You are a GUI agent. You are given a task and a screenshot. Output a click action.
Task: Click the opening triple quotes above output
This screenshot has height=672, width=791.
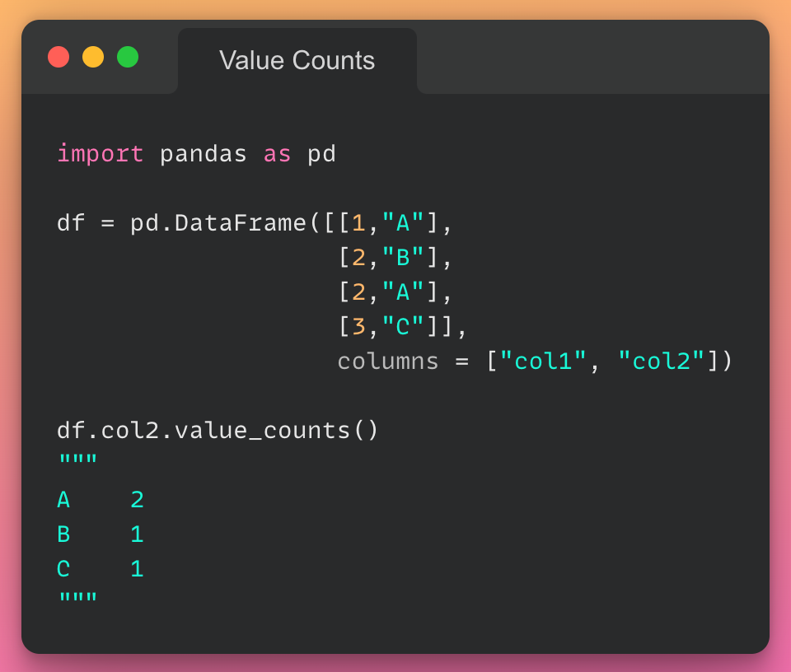77,460
